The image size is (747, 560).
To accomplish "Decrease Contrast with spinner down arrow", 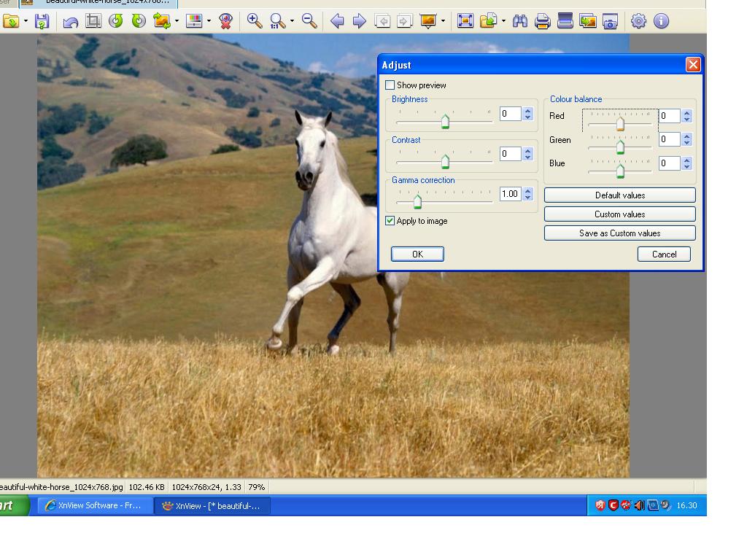I will click(x=527, y=157).
